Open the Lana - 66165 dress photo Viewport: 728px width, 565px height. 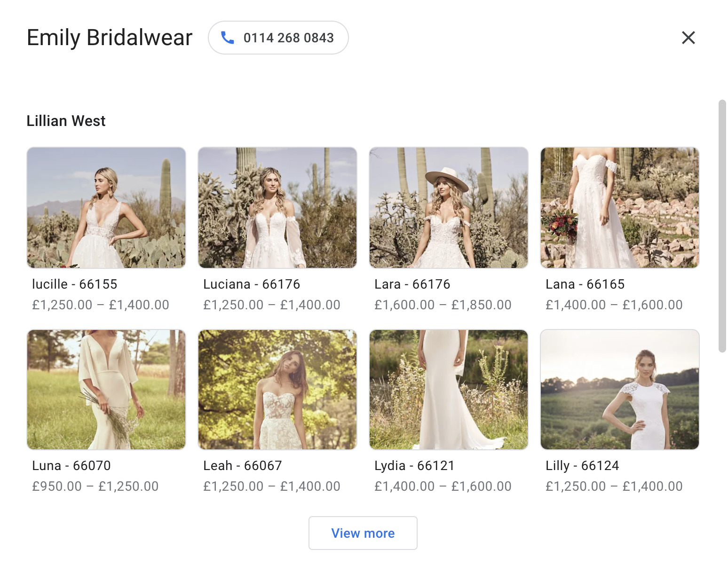pos(620,208)
